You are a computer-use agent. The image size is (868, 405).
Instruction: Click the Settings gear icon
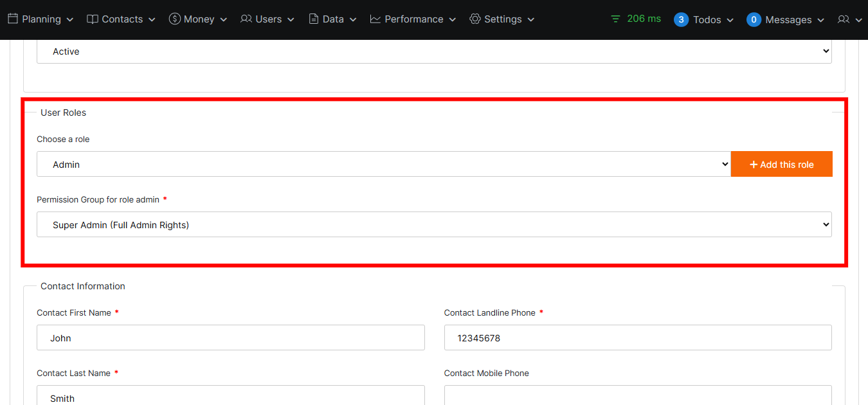[x=475, y=19]
